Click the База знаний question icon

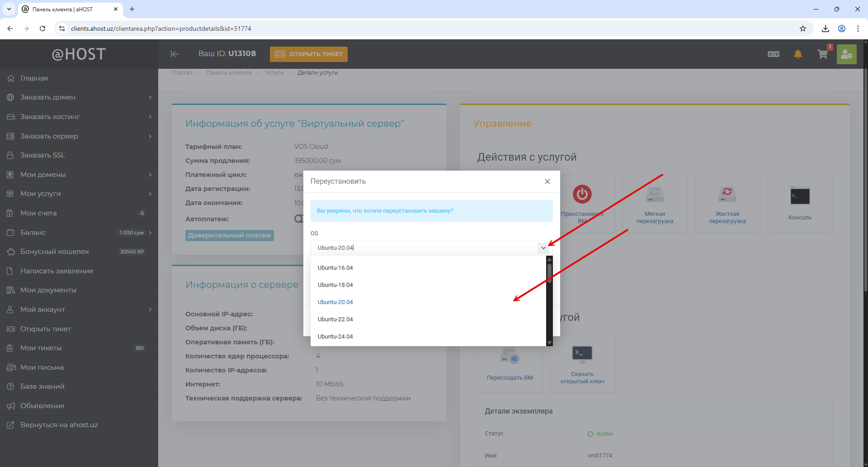pos(10,386)
